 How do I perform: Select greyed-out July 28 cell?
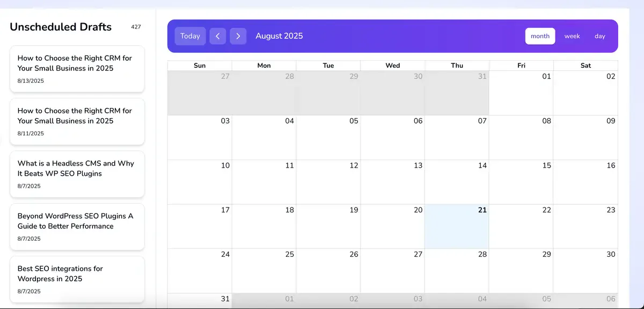264,93
